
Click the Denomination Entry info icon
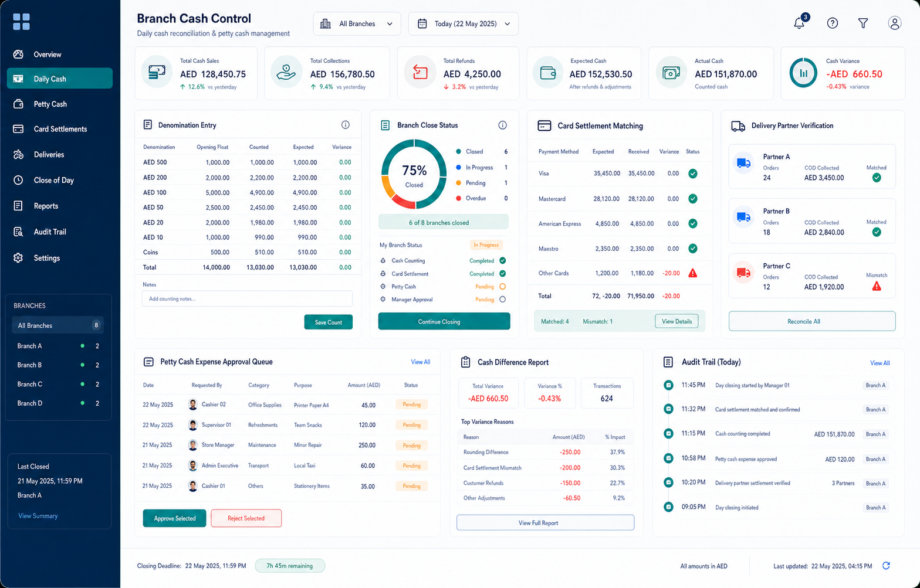[x=346, y=125]
